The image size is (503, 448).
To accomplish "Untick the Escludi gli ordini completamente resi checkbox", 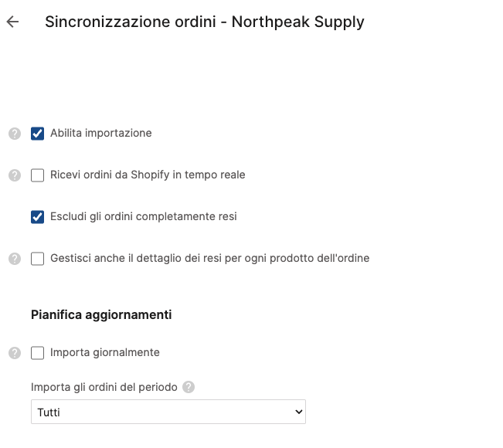I will 37,217.
